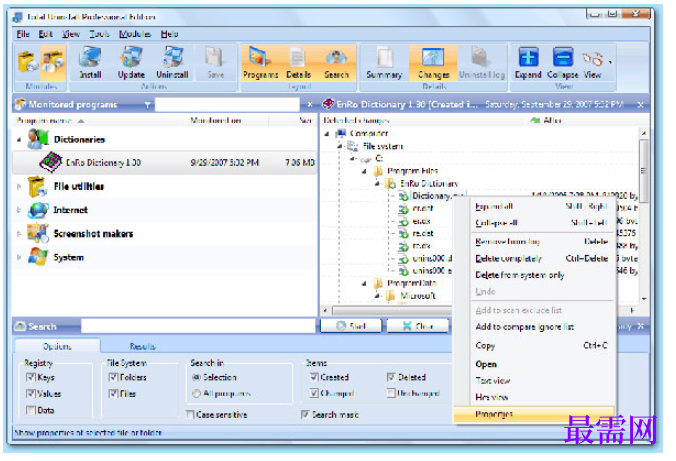This screenshot has width=676, height=461.
Task: Select the Details layout icon
Action: coord(297,58)
